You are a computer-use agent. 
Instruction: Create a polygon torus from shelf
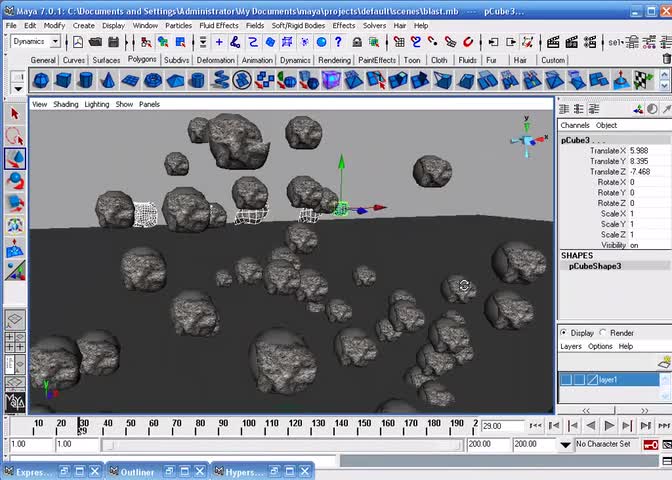153,80
